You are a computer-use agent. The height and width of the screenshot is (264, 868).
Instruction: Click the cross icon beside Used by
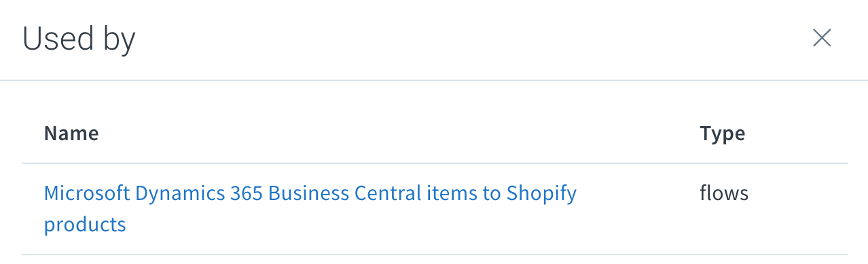point(822,38)
